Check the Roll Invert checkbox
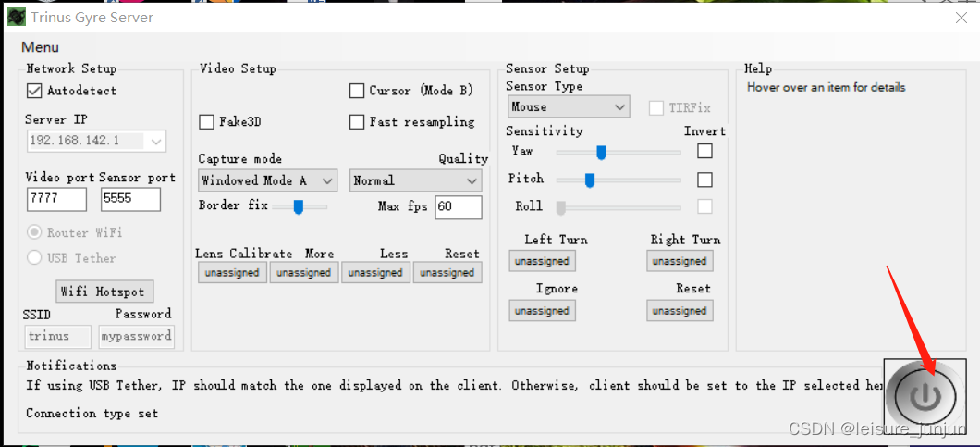The image size is (980, 447). pos(705,206)
